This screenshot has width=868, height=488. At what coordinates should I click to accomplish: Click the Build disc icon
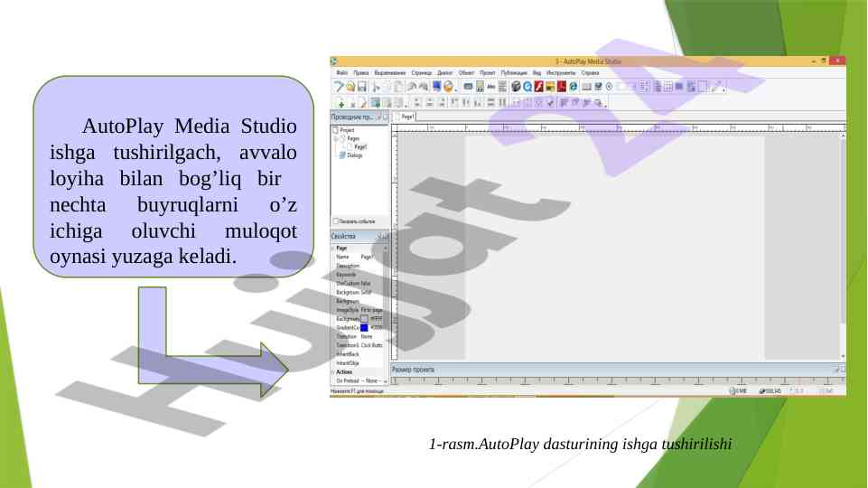point(448,87)
